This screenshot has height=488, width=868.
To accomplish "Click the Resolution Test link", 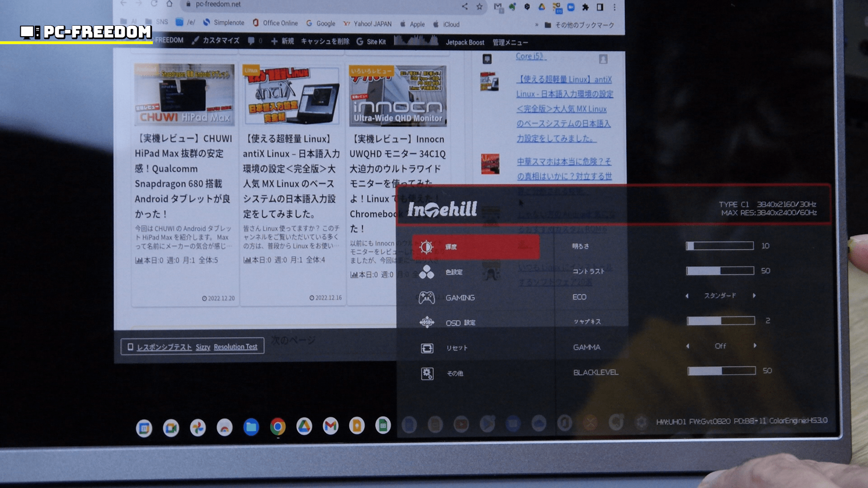I will point(235,347).
